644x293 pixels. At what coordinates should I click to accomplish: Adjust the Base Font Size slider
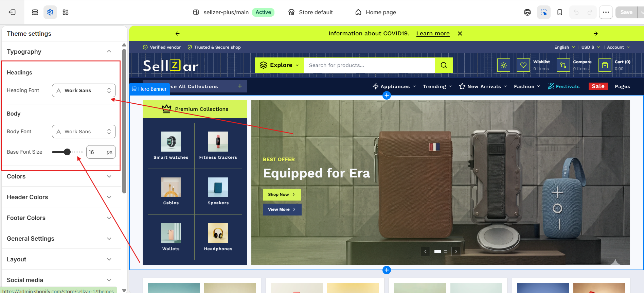click(67, 152)
